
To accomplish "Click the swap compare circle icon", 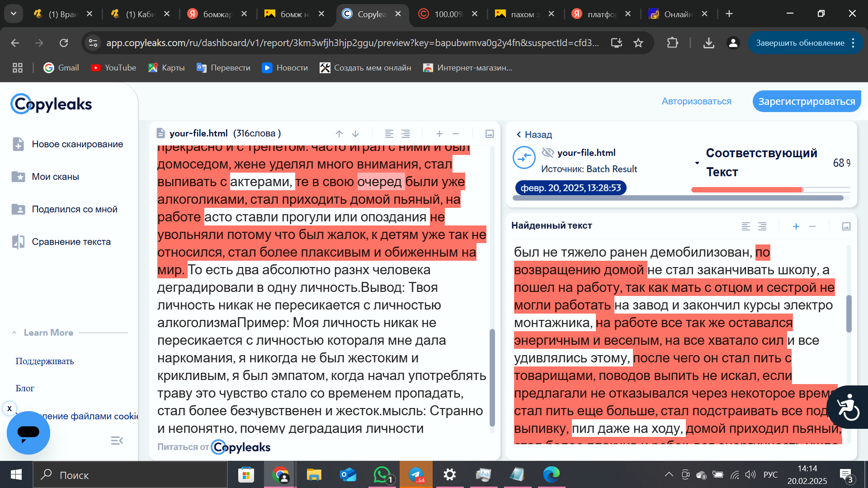I will click(524, 158).
